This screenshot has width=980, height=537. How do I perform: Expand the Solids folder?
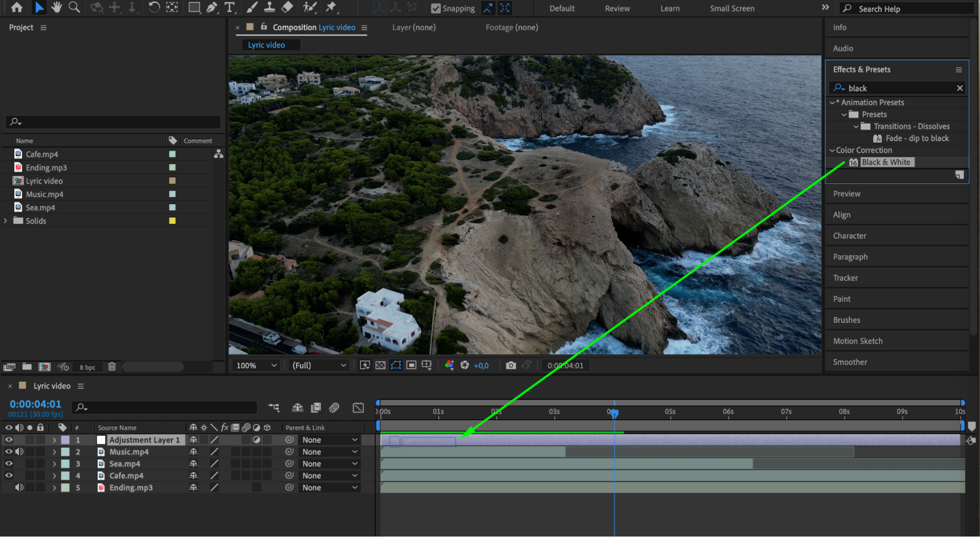coord(6,221)
